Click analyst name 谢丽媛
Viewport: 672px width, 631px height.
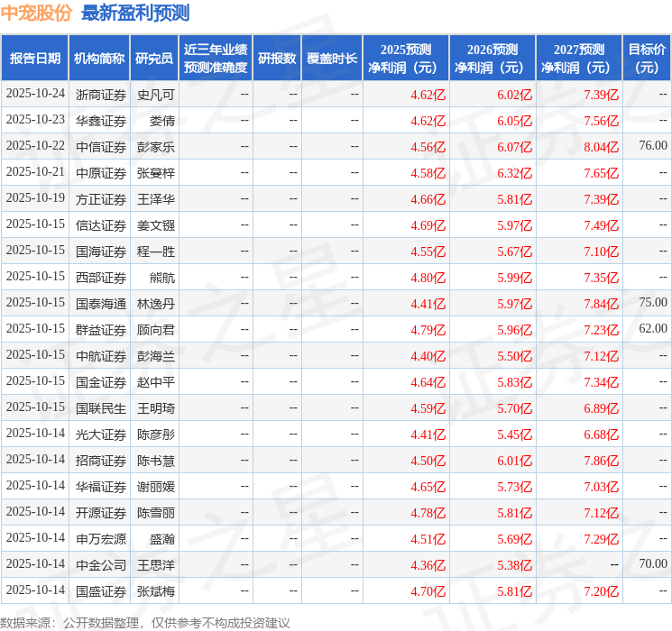156,487
